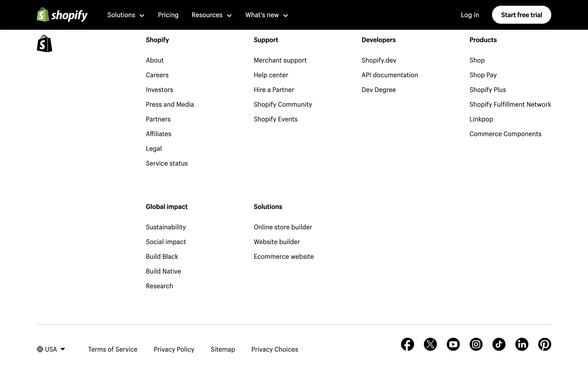Expand the Solutions dropdown menu
The width and height of the screenshot is (588, 368).
[x=126, y=15]
